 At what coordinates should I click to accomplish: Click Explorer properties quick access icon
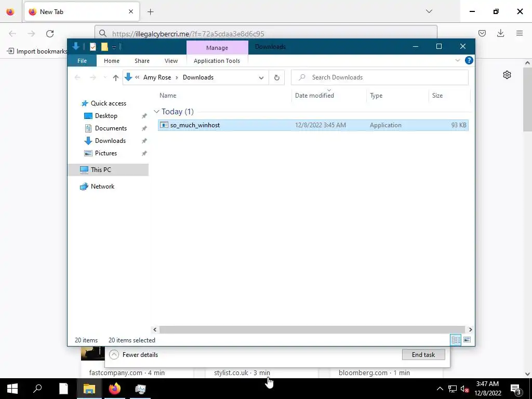point(92,47)
